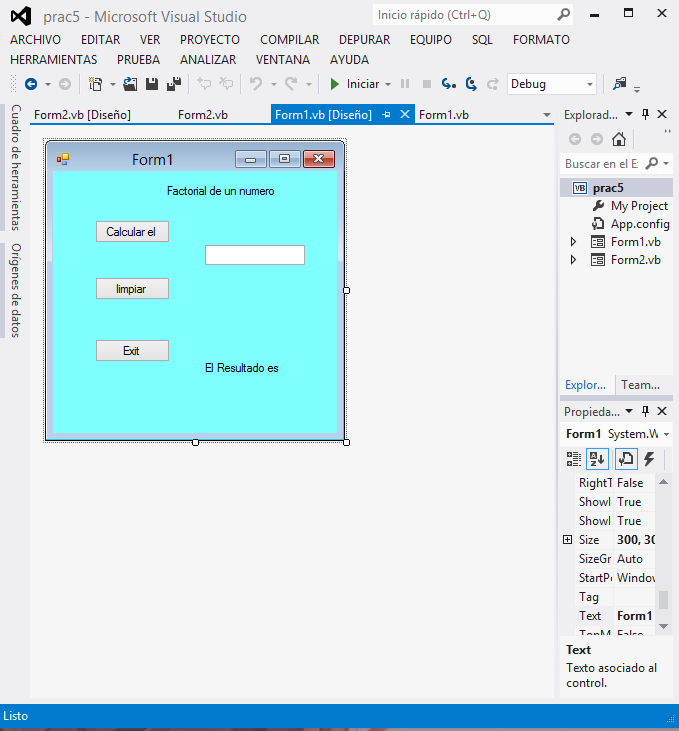Click the Step Over debug icon
Viewport: 679px width, 731px height.
(471, 84)
